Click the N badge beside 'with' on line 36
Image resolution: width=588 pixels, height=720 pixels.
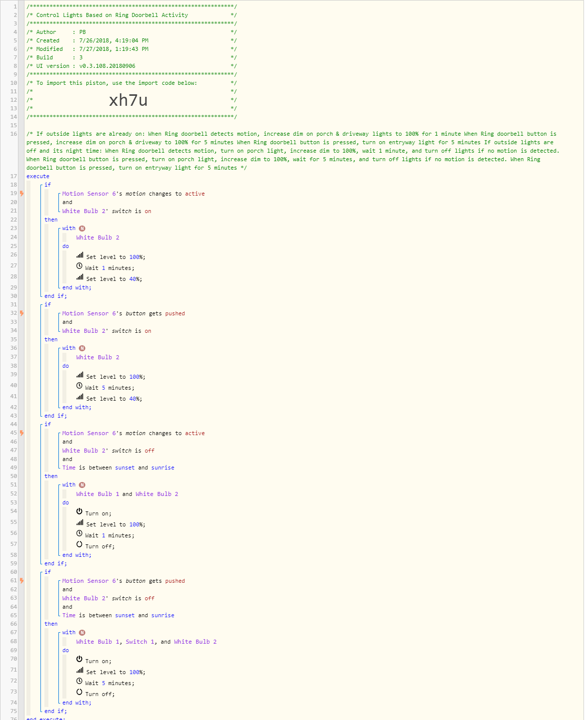click(x=82, y=348)
